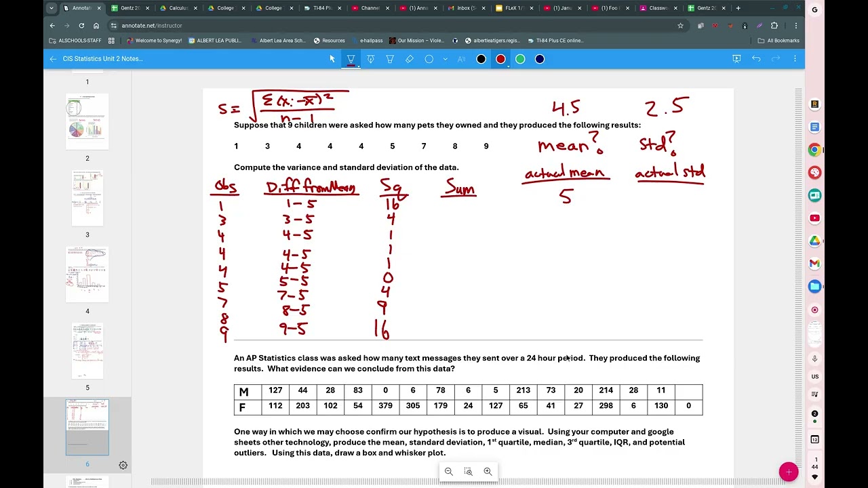Open a new browser tab
The width and height of the screenshot is (868, 488).
click(738, 8)
